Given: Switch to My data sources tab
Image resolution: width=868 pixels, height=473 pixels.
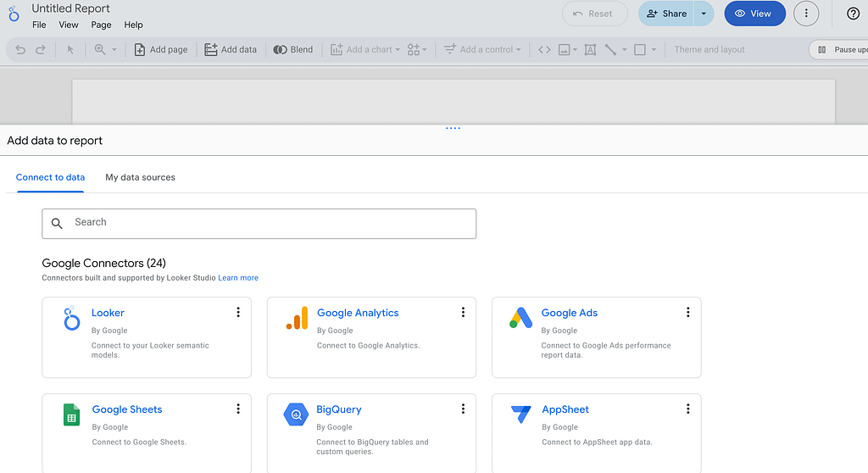Looking at the screenshot, I should [140, 177].
